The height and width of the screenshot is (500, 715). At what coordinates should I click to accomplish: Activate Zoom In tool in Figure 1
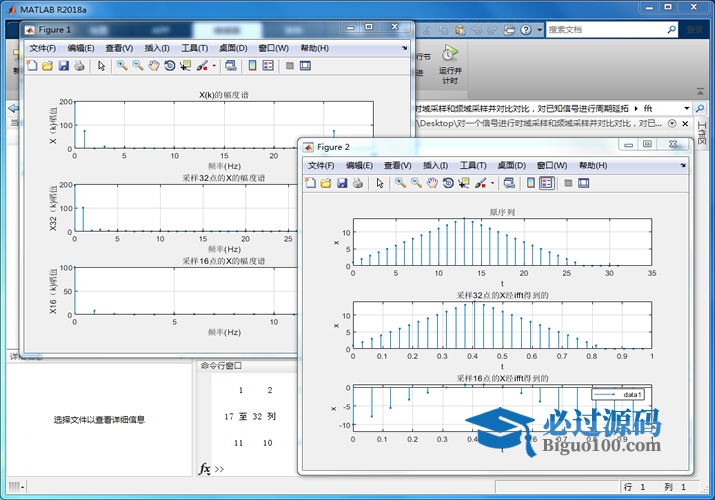pos(122,66)
